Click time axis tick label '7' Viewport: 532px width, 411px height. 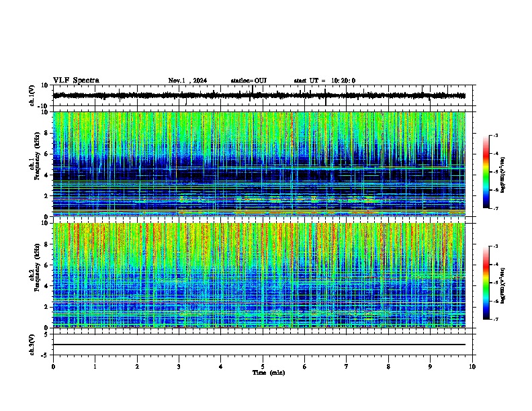[347, 367]
